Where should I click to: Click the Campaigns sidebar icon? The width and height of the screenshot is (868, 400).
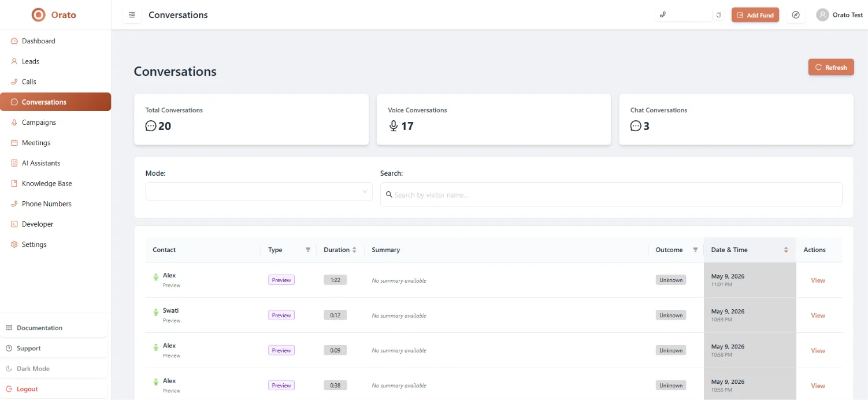click(14, 123)
